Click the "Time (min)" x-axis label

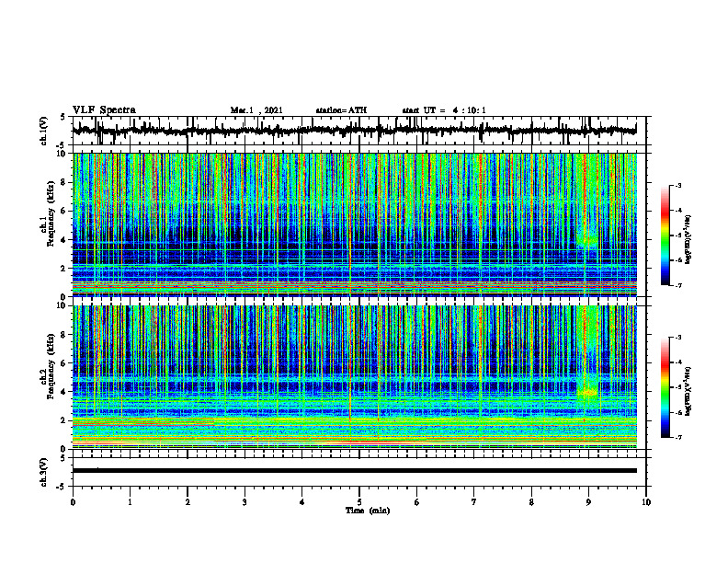[x=368, y=511]
